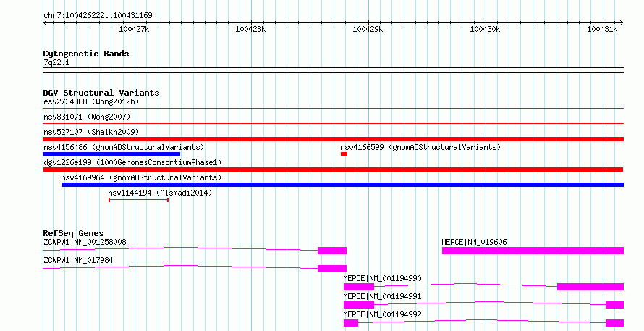The image size is (644, 331).
Task: Click the 100427k ruler tick label
Action: click(134, 29)
